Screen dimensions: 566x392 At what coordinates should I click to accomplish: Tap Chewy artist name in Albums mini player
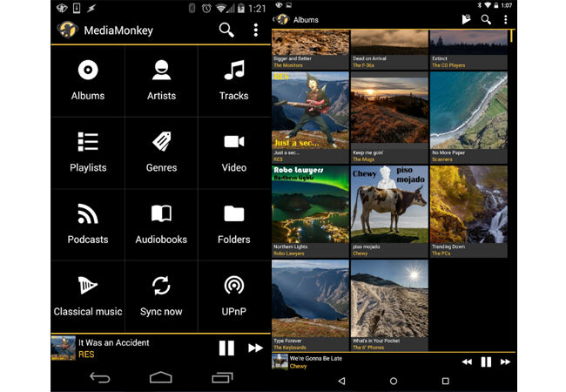tap(298, 367)
